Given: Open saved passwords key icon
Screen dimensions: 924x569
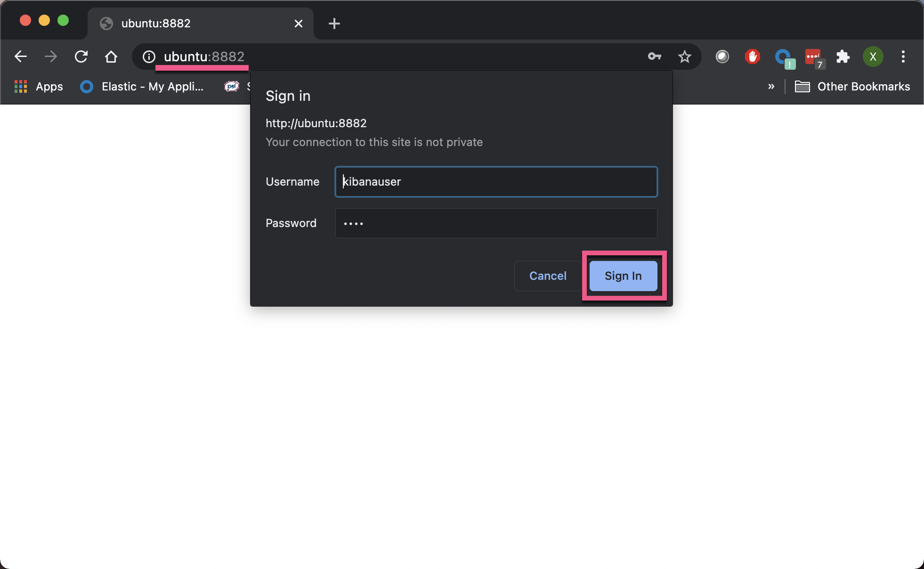Looking at the screenshot, I should 654,57.
